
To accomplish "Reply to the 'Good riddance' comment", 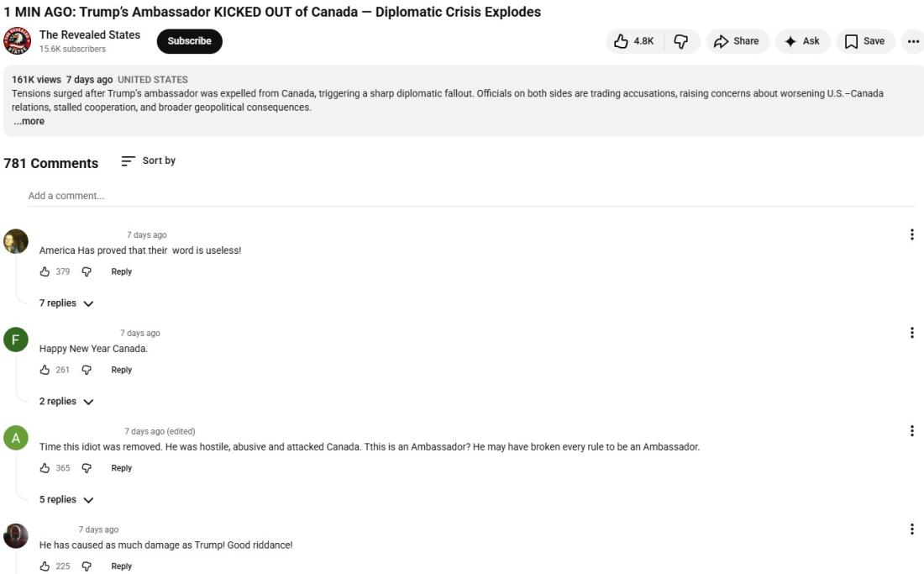I will [x=121, y=566].
